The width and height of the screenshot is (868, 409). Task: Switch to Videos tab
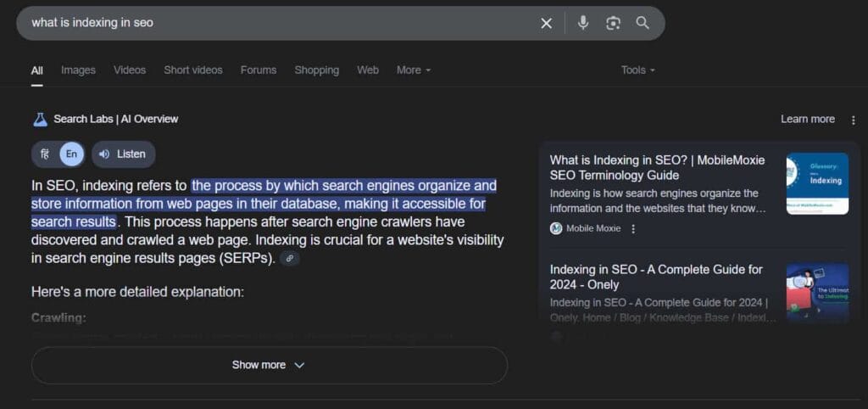click(130, 70)
